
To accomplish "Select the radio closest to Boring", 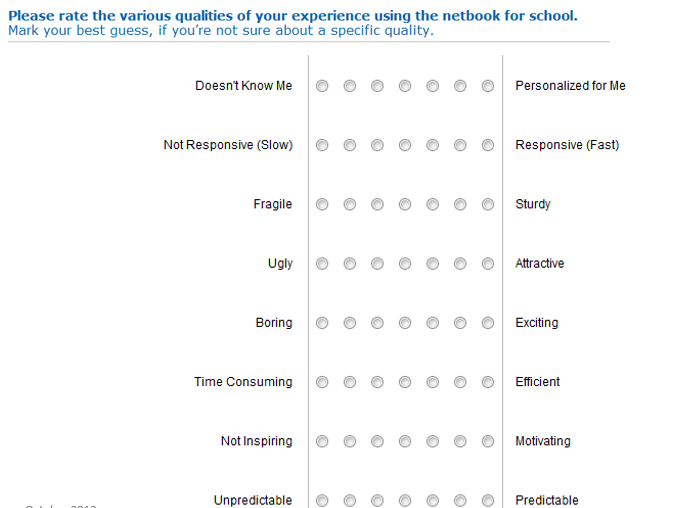I will coord(322,323).
